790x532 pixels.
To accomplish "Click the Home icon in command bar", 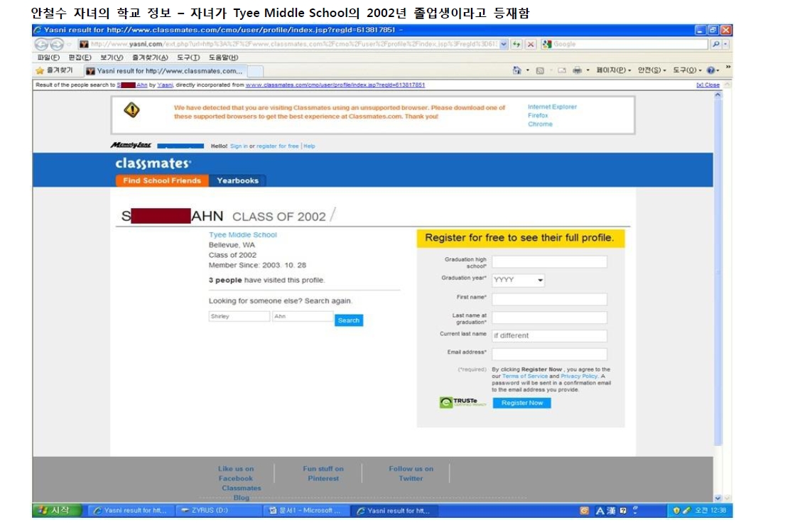I will pyautogui.click(x=517, y=70).
